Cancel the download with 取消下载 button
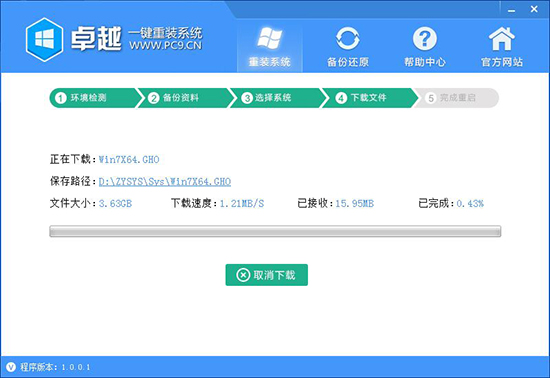 tap(267, 275)
